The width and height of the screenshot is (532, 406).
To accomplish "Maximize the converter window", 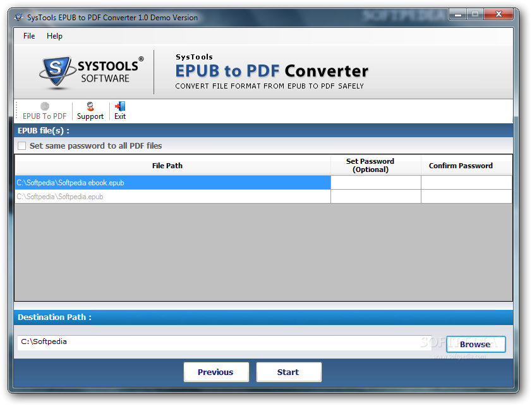I will (x=475, y=15).
